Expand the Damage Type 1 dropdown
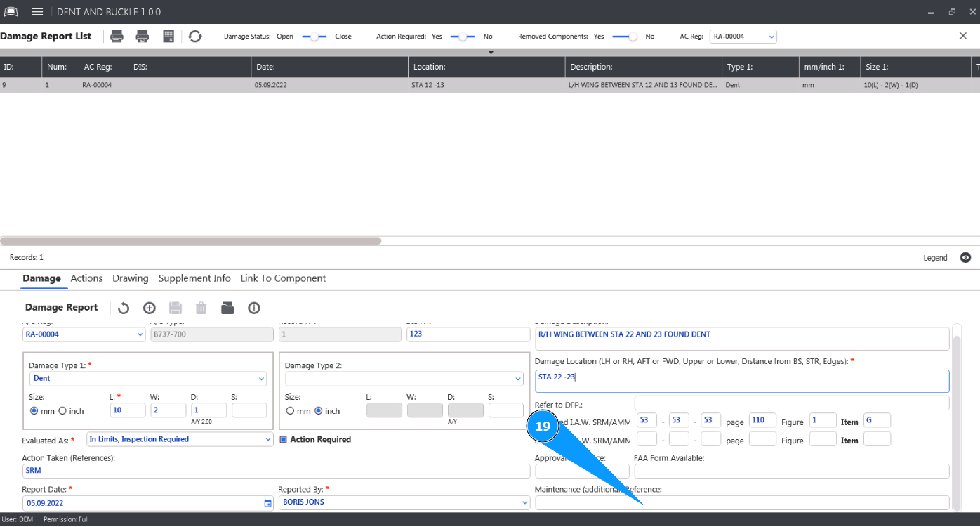 point(261,379)
